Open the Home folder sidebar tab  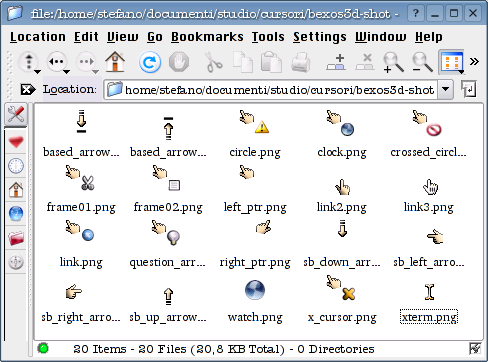pos(16,190)
